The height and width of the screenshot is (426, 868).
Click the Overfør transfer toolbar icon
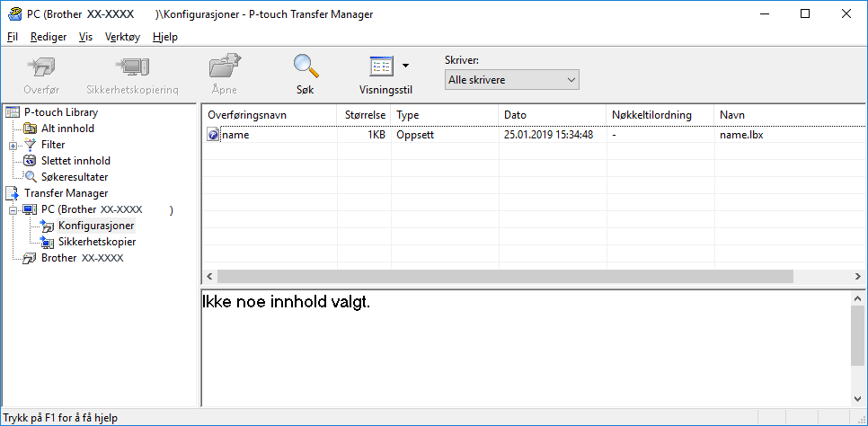coord(41,67)
